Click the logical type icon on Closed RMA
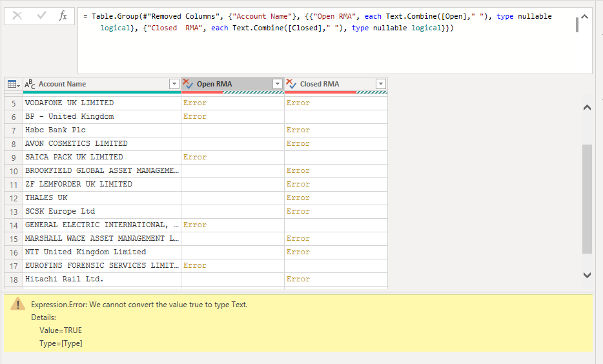 [291, 83]
